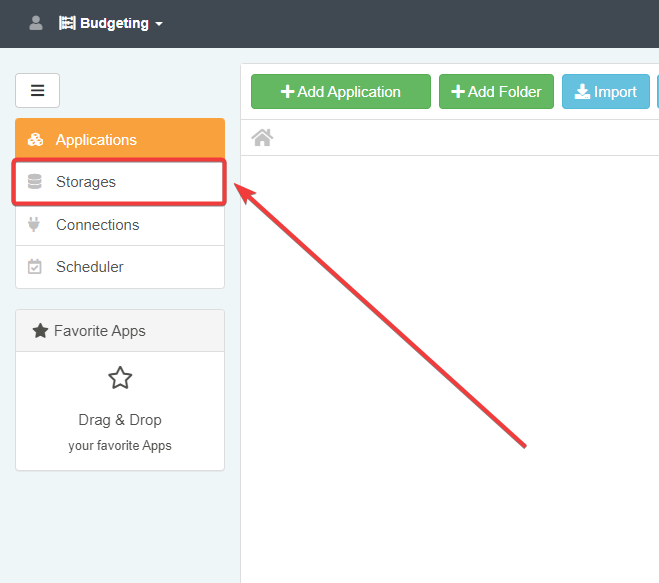659x583 pixels.
Task: Click the Favorite Apps panel title
Action: pyautogui.click(x=99, y=331)
